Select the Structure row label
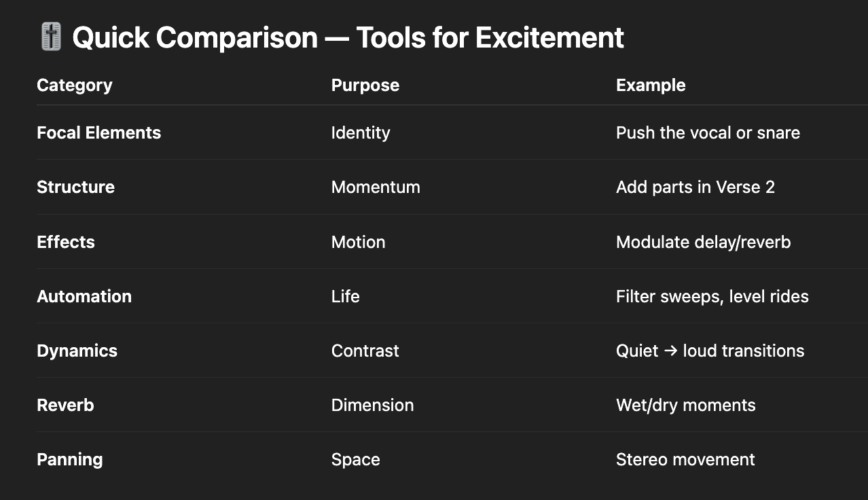 click(75, 187)
